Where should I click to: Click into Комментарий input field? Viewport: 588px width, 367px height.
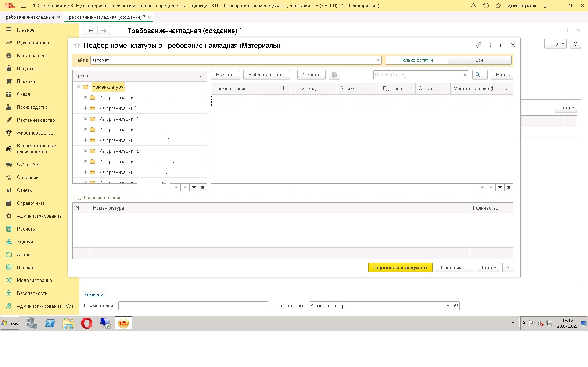click(x=194, y=306)
